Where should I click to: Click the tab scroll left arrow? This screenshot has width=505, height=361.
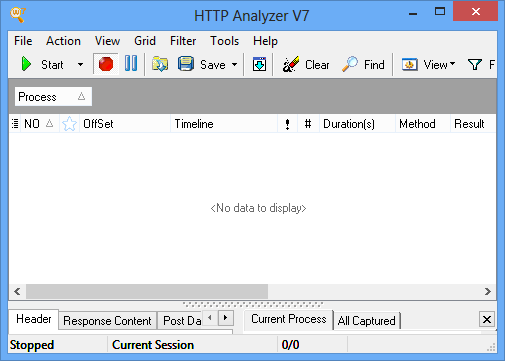[210, 318]
